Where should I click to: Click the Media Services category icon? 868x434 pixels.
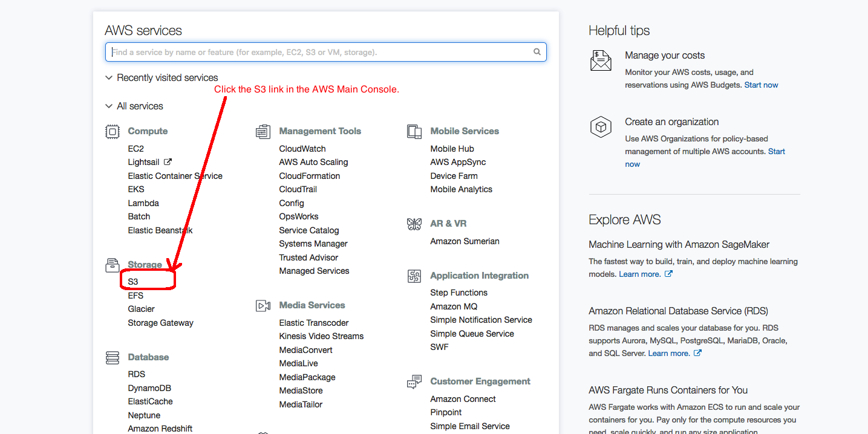coord(263,306)
